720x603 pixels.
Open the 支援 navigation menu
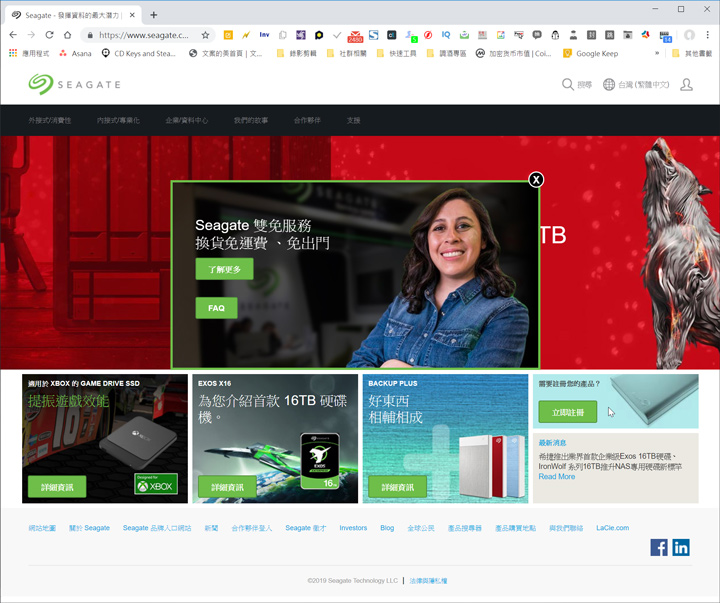[354, 120]
